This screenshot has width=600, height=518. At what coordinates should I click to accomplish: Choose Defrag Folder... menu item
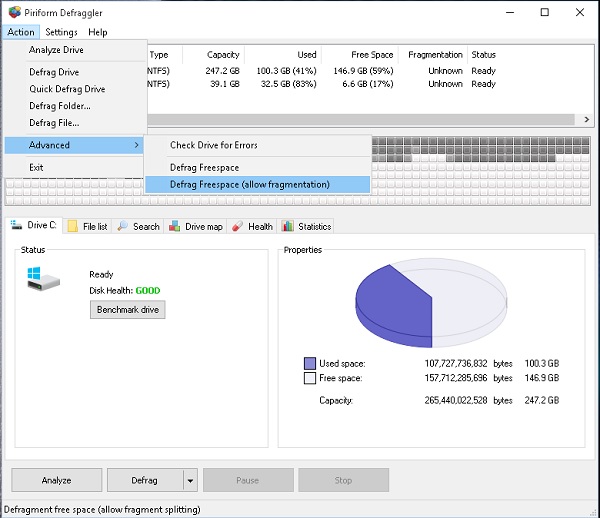click(x=60, y=106)
